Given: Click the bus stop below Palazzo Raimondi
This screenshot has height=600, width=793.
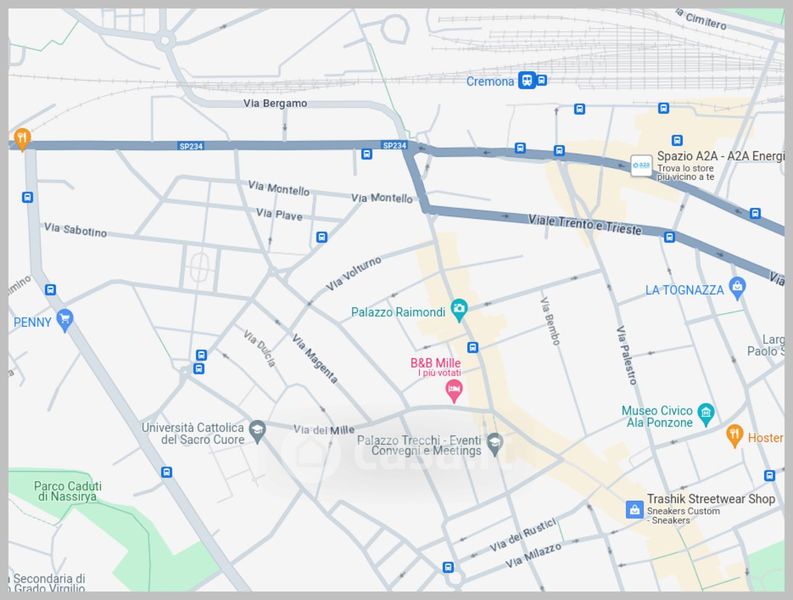Looking at the screenshot, I should [473, 347].
